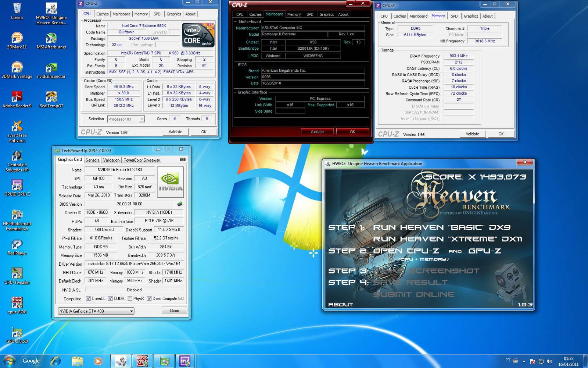Open Central de Soluções HP icon
588x368 pixels.
tap(17, 161)
